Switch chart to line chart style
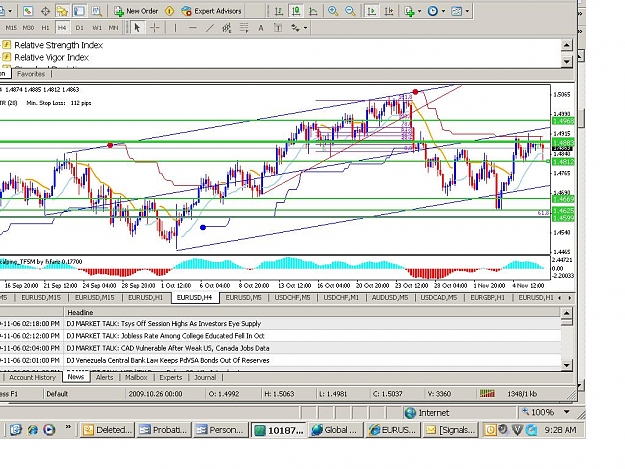 pos(313,11)
